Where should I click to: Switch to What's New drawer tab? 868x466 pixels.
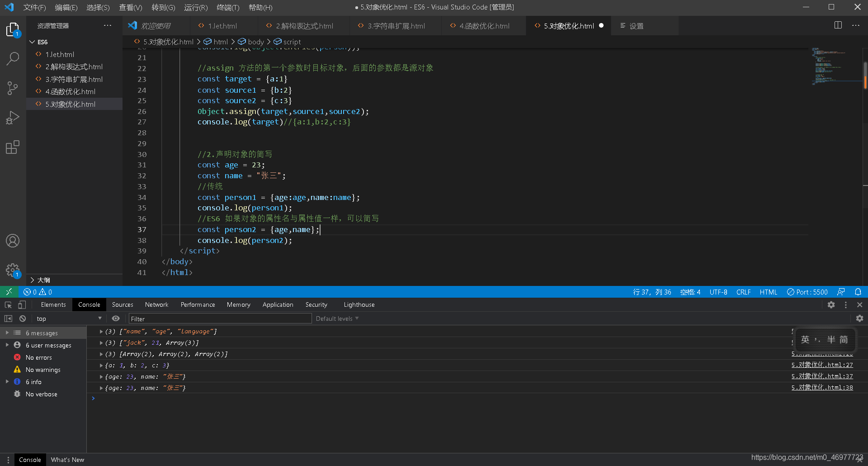[x=67, y=460]
